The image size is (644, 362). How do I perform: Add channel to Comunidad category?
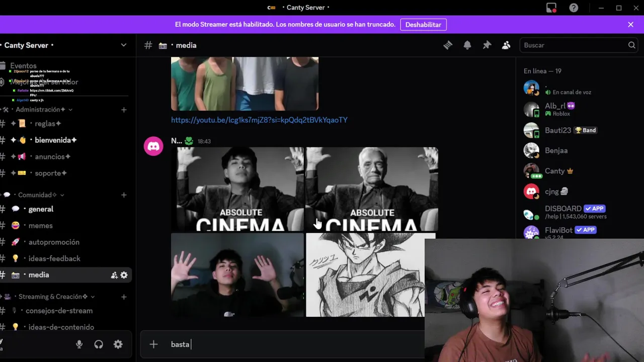click(x=124, y=195)
